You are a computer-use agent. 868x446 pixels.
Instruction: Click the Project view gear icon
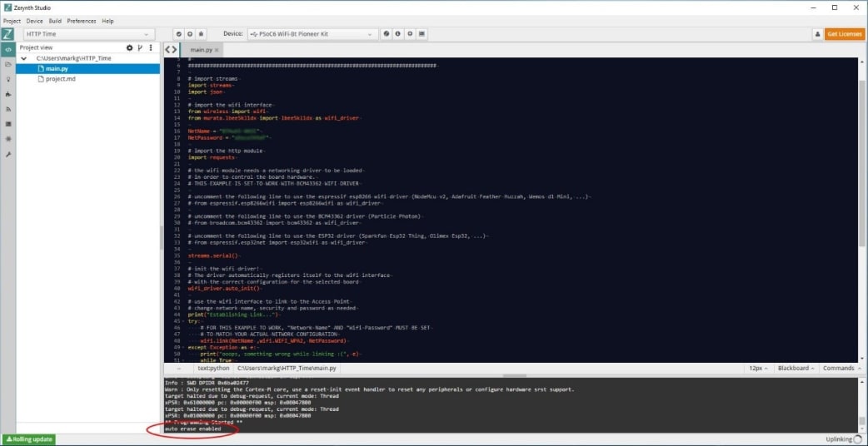point(130,48)
